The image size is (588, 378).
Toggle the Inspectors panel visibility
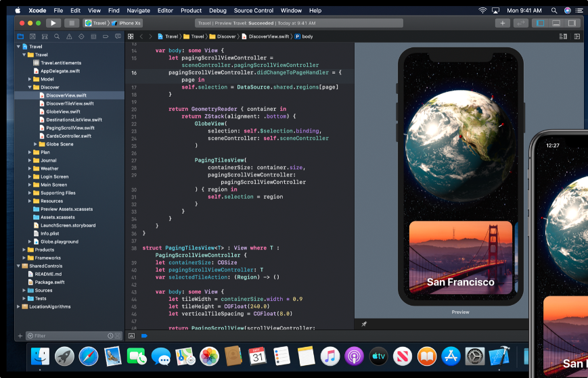point(572,23)
